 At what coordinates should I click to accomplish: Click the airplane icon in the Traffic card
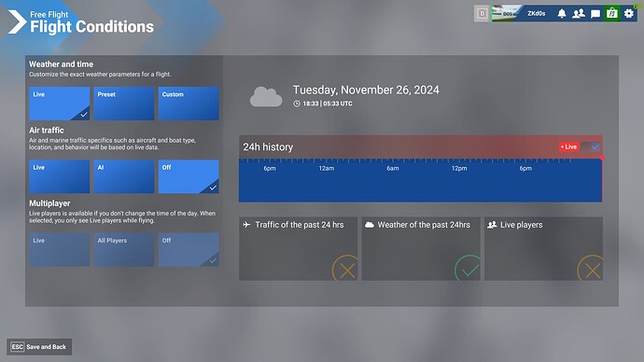pyautogui.click(x=246, y=225)
